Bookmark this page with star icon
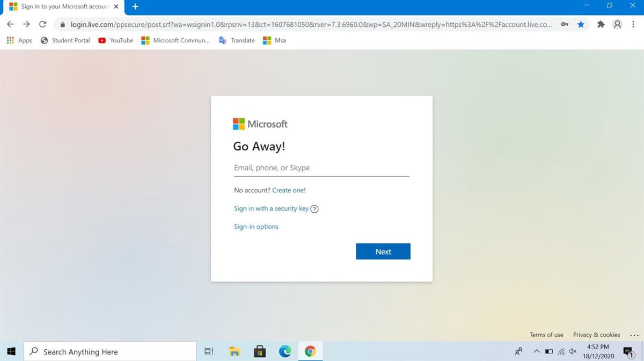644x361 pixels. (x=581, y=24)
